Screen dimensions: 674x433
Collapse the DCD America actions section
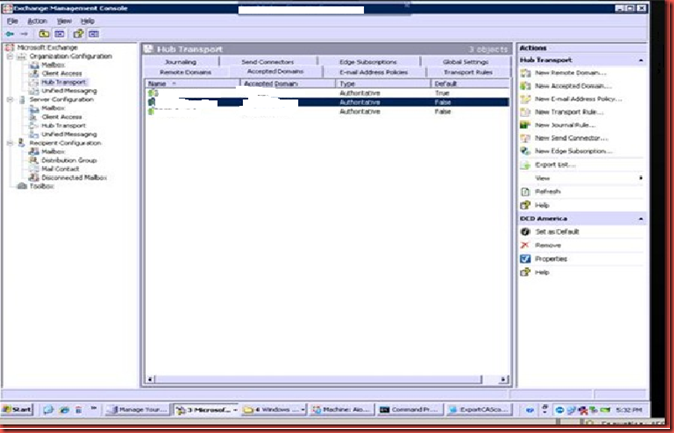tap(640, 219)
